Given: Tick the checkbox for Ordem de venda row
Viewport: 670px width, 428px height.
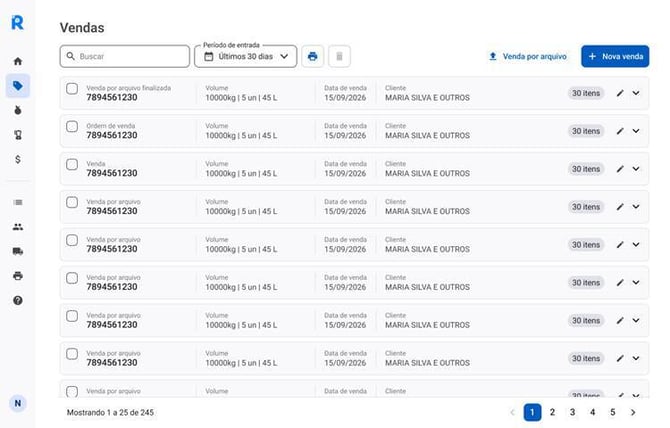Looking at the screenshot, I should [72, 126].
